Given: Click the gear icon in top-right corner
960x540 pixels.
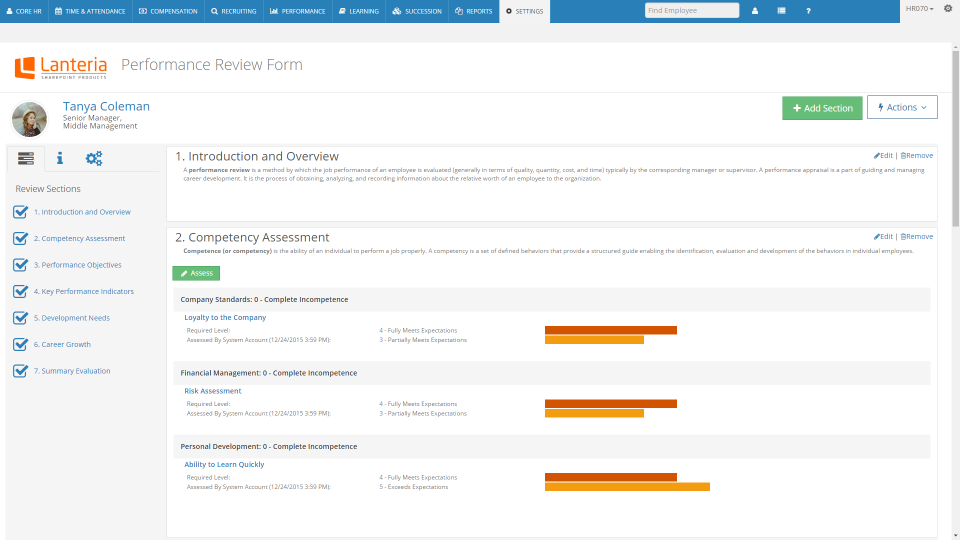Looking at the screenshot, I should 948,9.
